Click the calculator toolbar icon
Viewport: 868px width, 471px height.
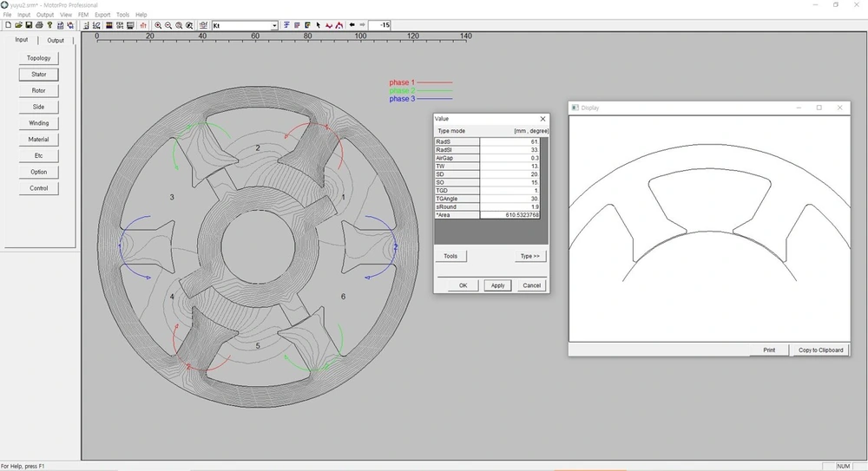coord(61,25)
